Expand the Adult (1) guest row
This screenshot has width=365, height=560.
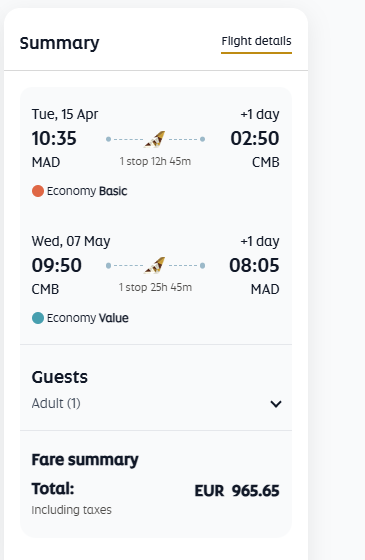[156, 404]
